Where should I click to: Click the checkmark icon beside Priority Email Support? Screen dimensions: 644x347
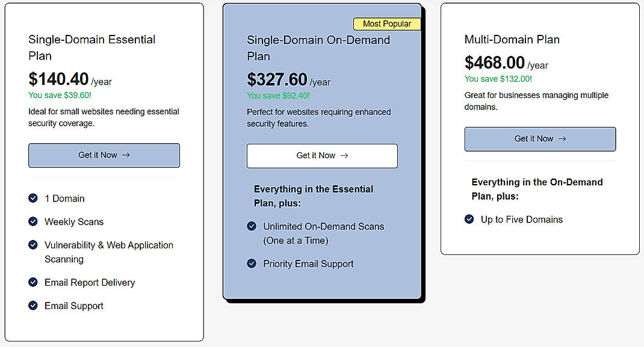252,263
